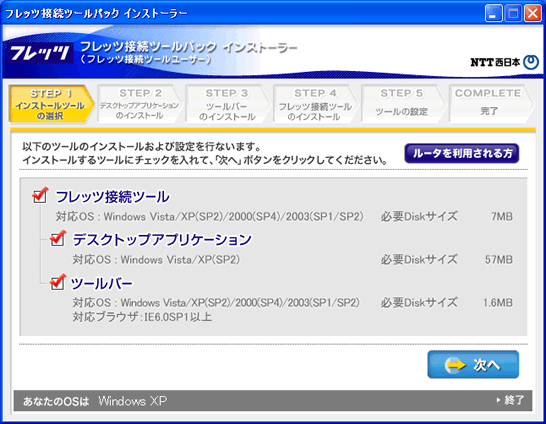Image resolution: width=546 pixels, height=424 pixels.
Task: Toggle the ツールバー checkbox
Action: click(57, 282)
